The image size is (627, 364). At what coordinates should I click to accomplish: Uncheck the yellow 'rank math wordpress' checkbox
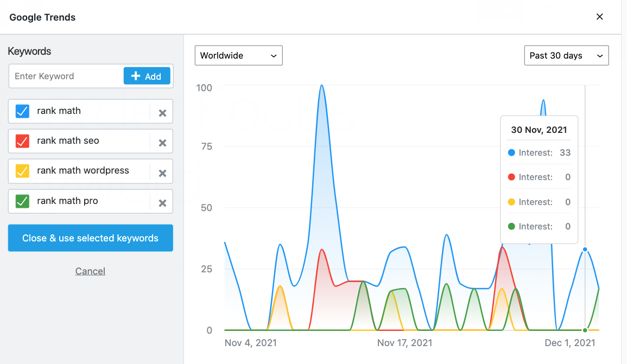[x=22, y=171]
